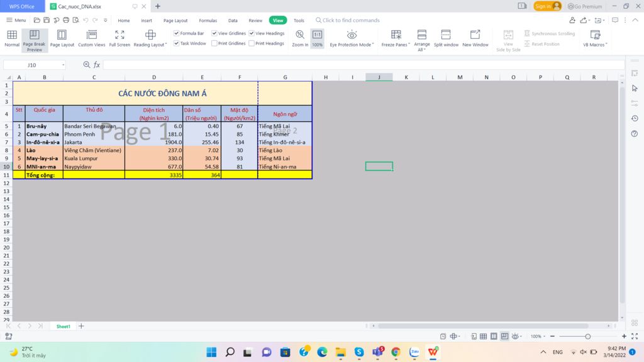Click the Save icon in quick toolbar
Screen dimensions: 644x362
click(47, 20)
